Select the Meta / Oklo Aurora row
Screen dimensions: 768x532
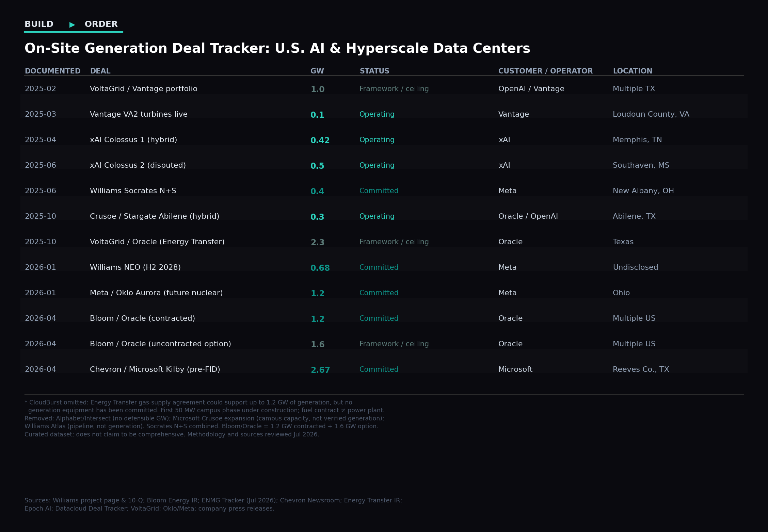click(x=384, y=293)
